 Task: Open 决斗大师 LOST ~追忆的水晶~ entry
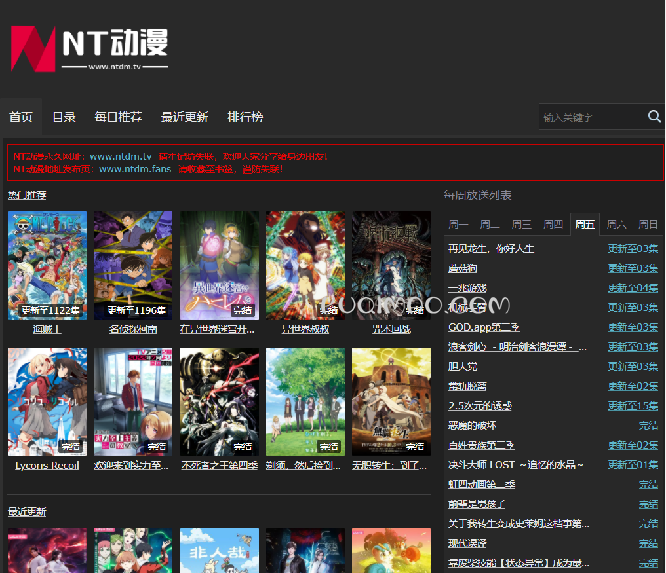click(516, 465)
